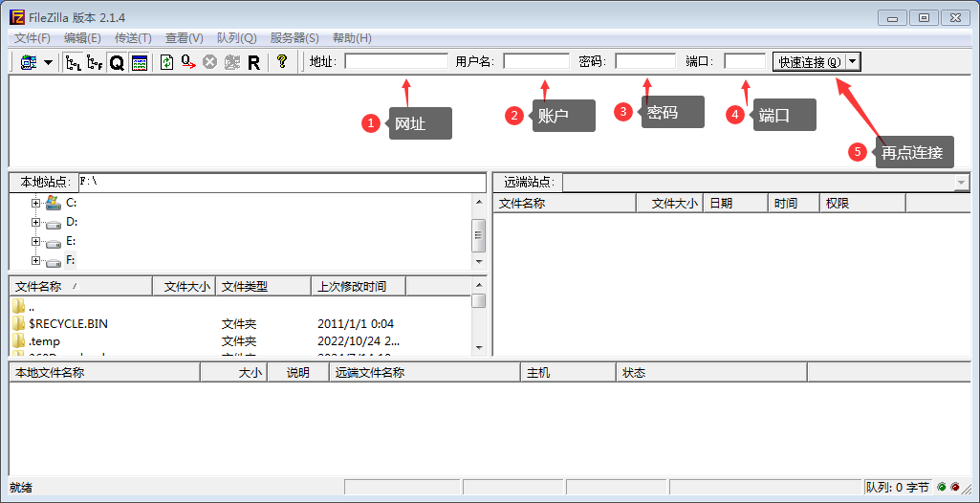980x503 pixels.
Task: Click the 本地站点 path field
Action: pos(282,183)
